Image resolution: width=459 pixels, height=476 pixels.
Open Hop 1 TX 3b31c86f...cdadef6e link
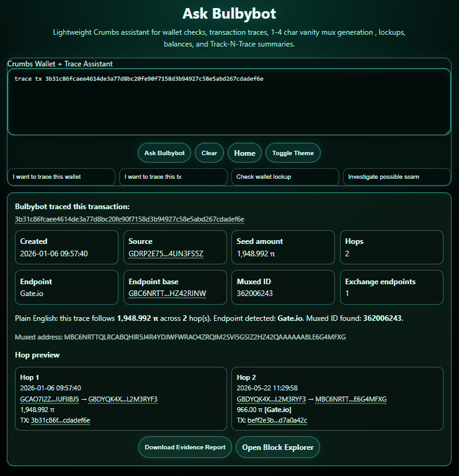point(60,420)
